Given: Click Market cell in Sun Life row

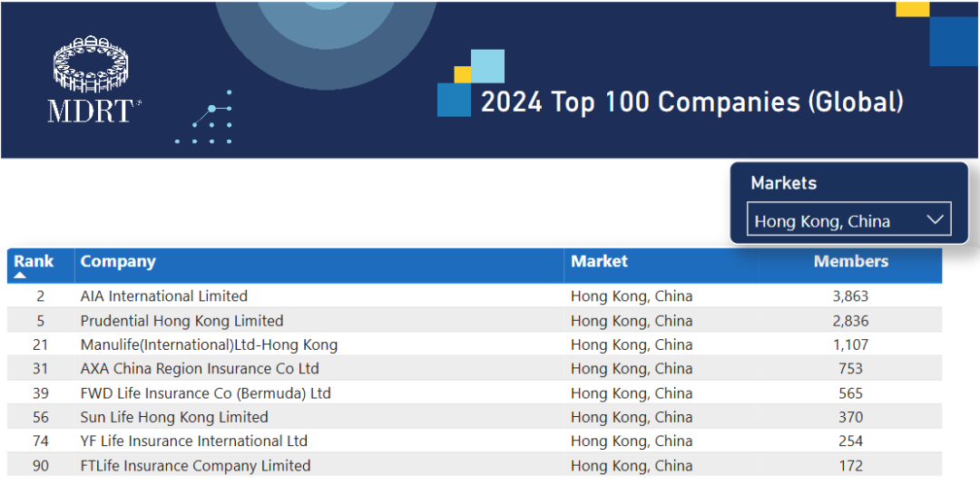Looking at the screenshot, I should pos(632,417).
